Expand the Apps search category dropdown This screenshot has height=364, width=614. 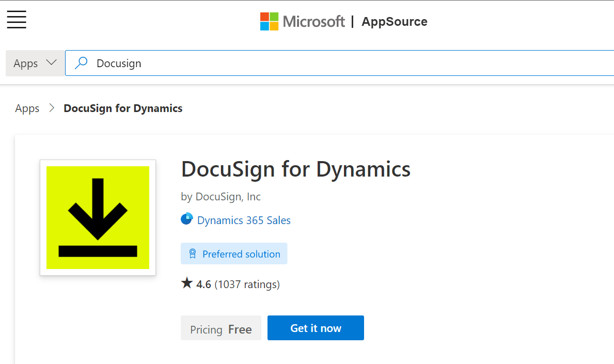35,63
